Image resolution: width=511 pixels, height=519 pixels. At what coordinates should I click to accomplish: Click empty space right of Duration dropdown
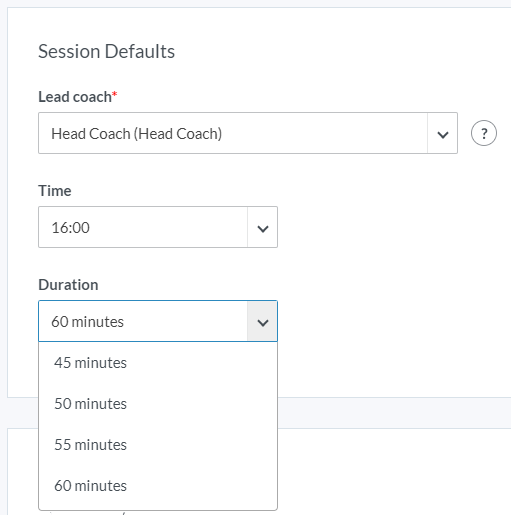point(393,321)
